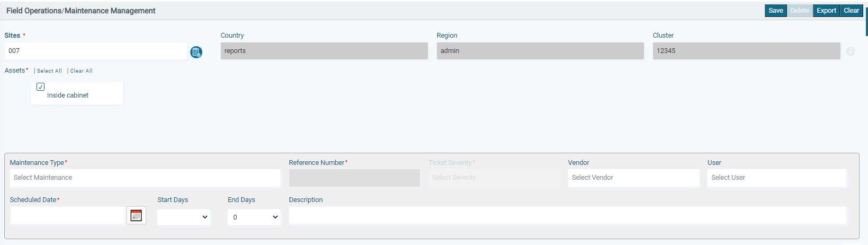Click the Clear All assets link
Image resolution: width=868 pixels, height=245 pixels.
click(81, 71)
